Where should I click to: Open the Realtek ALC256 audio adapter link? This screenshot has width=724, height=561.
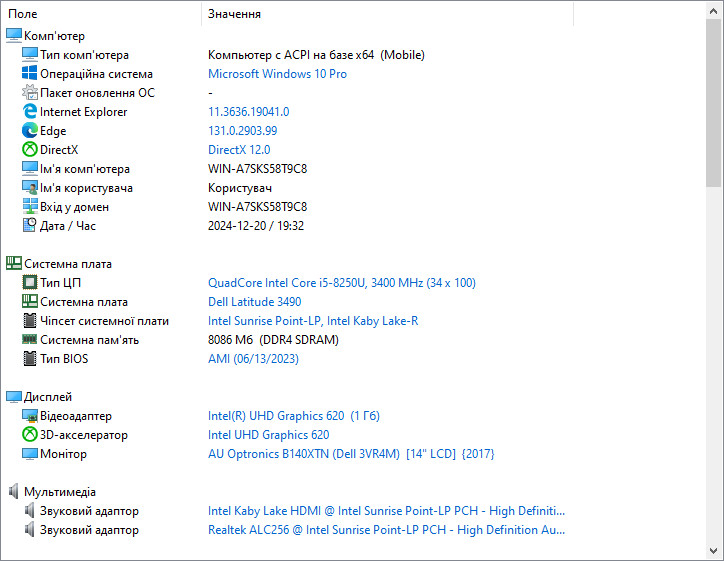(x=386, y=530)
